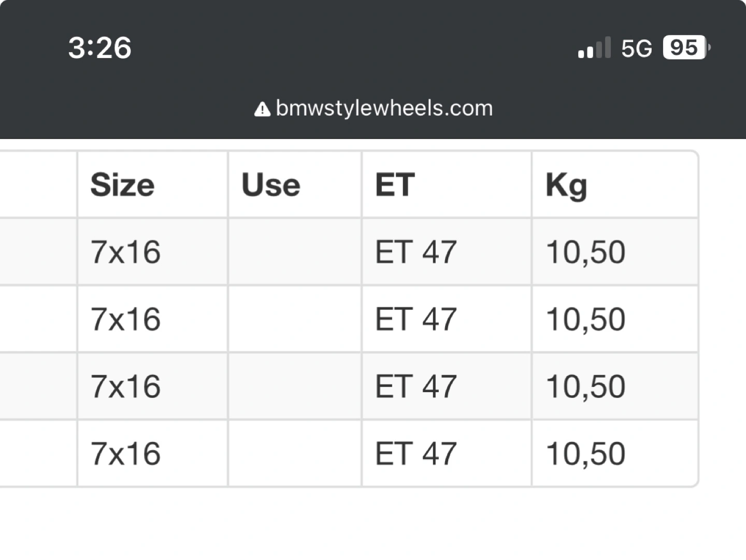Tap the battery 95 indicator
The image size is (746, 560).
[686, 48]
